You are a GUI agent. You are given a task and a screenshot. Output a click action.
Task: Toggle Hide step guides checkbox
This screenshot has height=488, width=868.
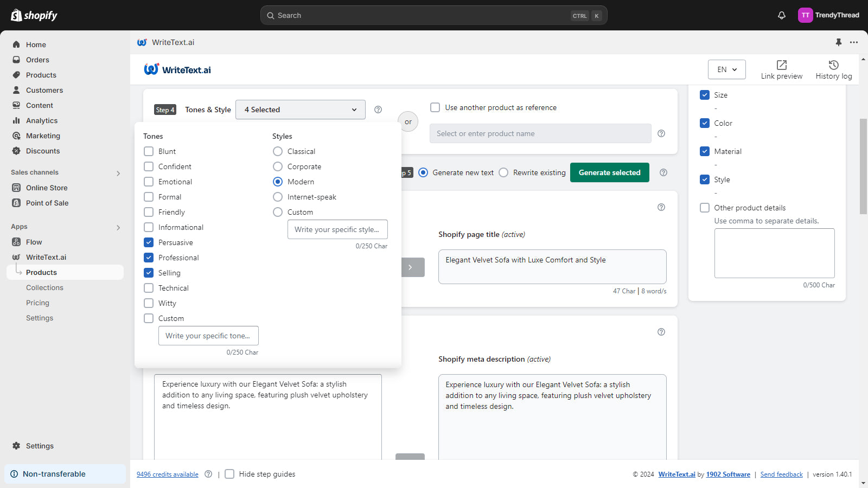pyautogui.click(x=229, y=474)
